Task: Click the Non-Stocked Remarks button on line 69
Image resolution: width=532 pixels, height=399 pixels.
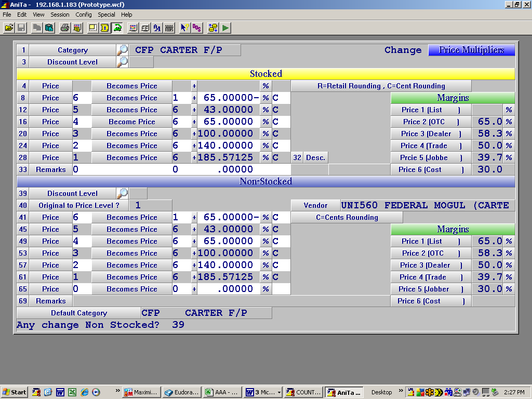Action: (51, 301)
